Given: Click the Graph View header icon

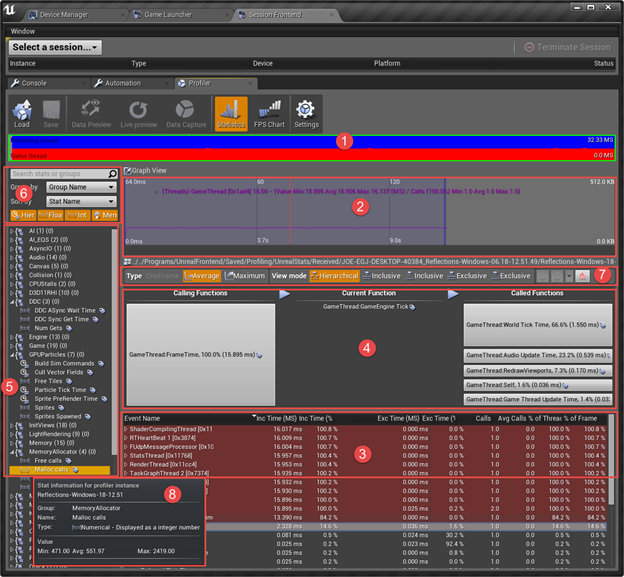Looking at the screenshot, I should (128, 171).
